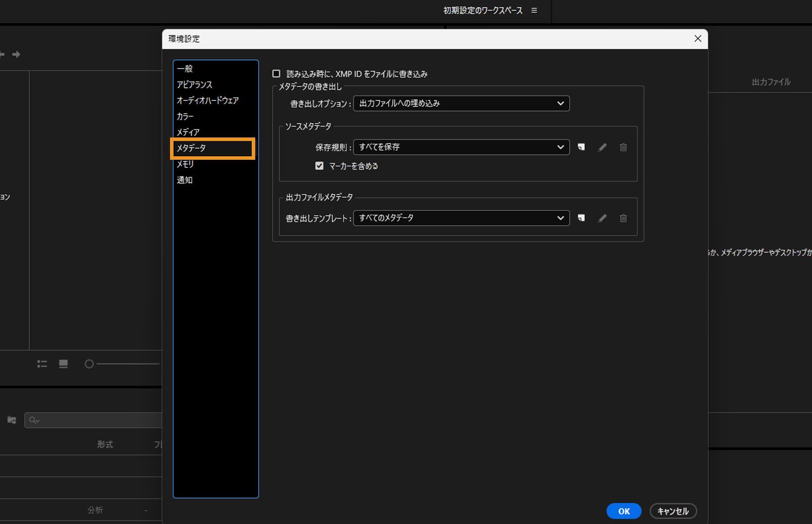
Task: Uncheck the マーカーを含める checkbox
Action: [x=319, y=166]
